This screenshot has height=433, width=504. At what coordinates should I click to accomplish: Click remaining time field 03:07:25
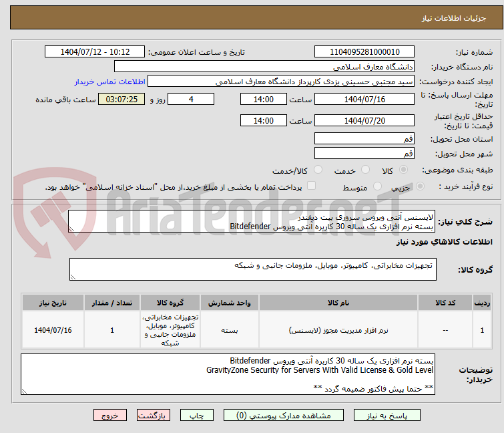coord(121,99)
